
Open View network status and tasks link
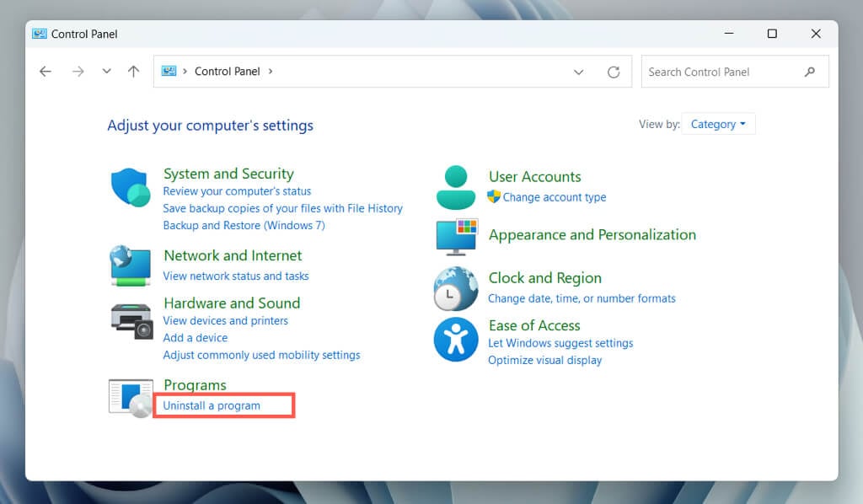(236, 276)
